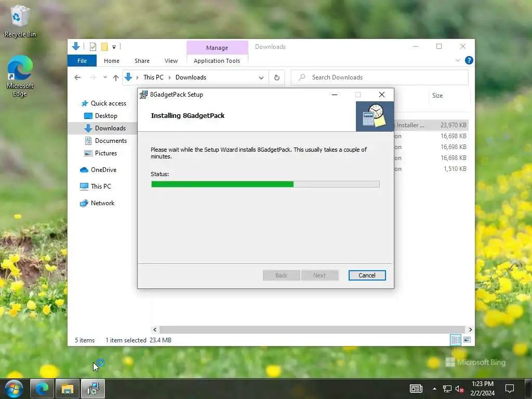Launch Microsoft Edge from desktop shortcut

20,76
